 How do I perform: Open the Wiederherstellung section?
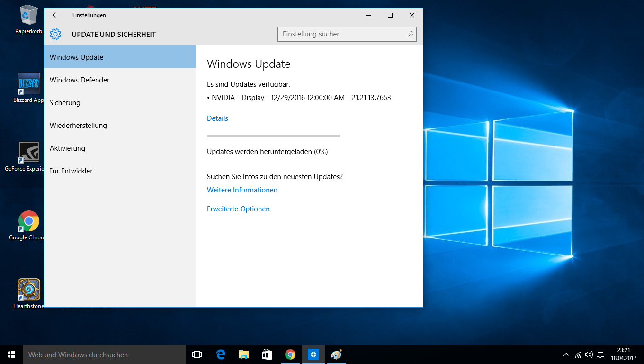coord(120,125)
